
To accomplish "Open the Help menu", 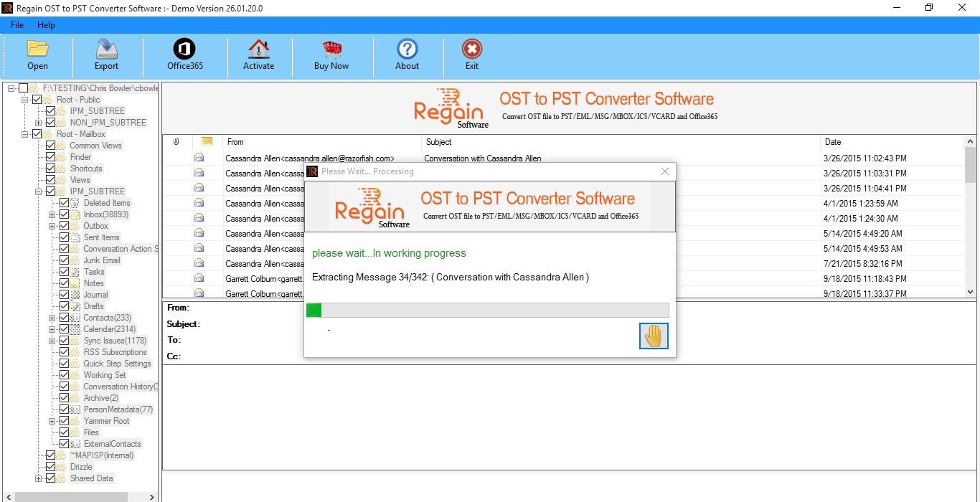I will click(x=46, y=25).
